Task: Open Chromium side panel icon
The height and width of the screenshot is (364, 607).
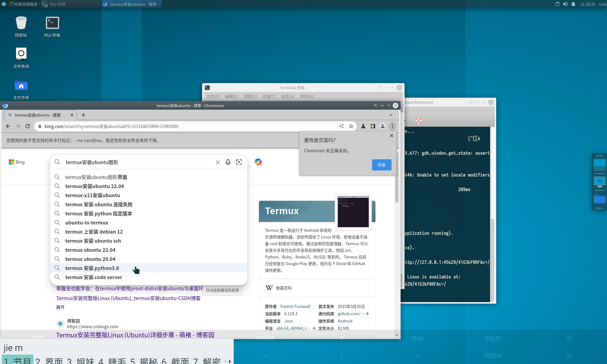Action: 373,126
